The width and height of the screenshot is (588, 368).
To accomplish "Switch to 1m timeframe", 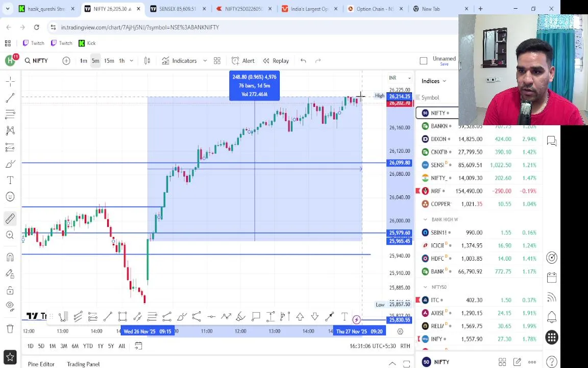I will 83,61.
